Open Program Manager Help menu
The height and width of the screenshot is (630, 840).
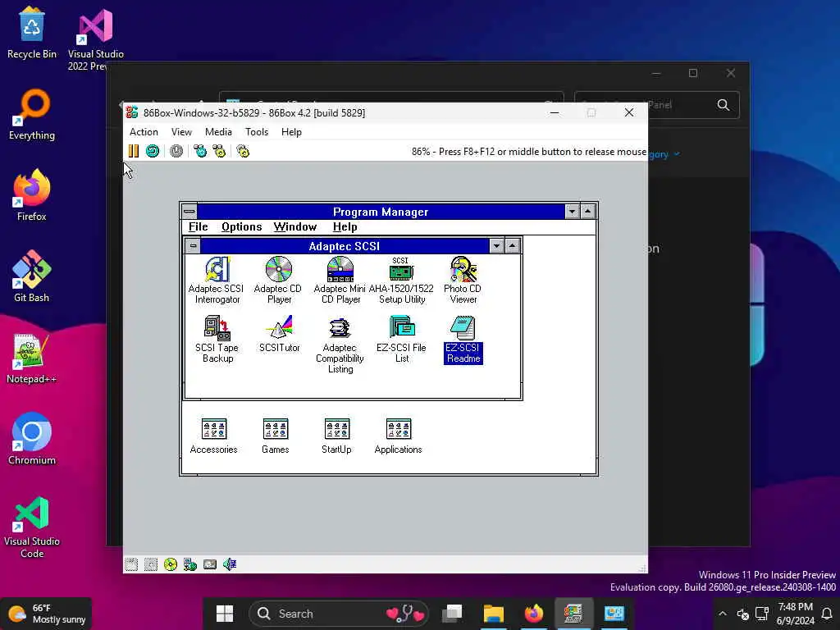[345, 226]
